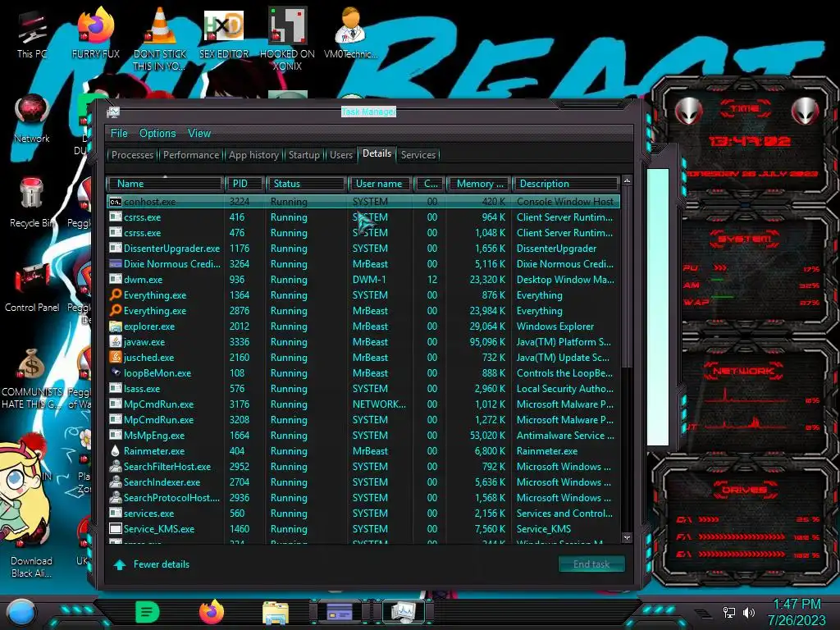840x630 pixels.
Task: Sort by the Name column header
Action: click(164, 184)
